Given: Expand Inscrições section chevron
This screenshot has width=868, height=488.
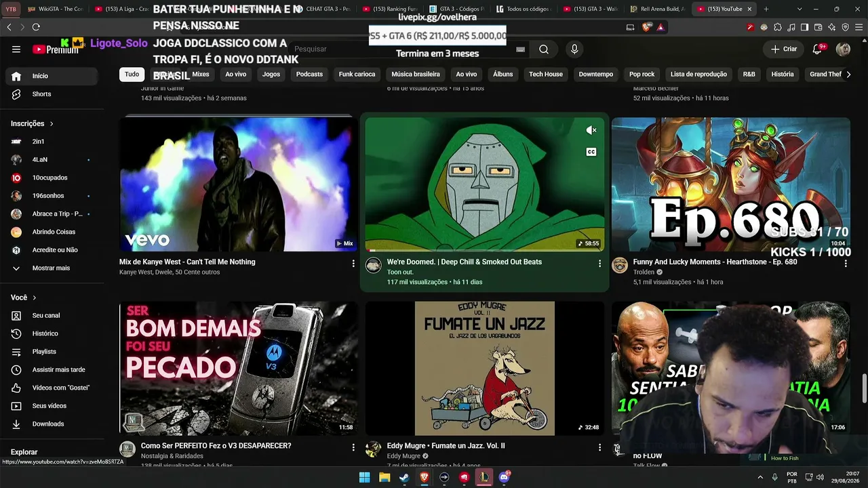Looking at the screenshot, I should click(52, 124).
